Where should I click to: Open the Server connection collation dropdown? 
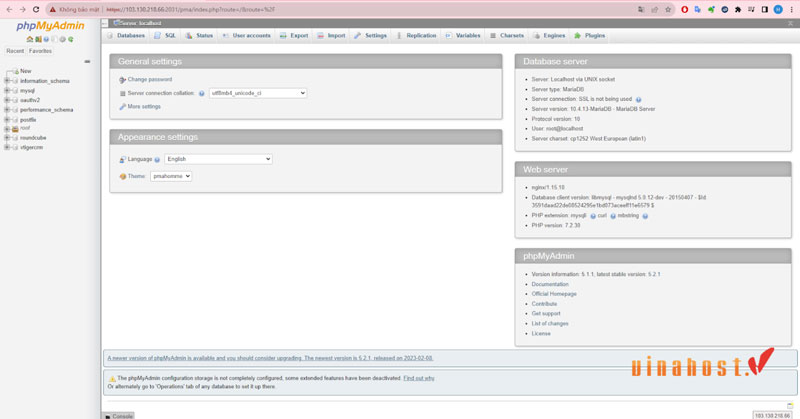pyautogui.click(x=258, y=93)
